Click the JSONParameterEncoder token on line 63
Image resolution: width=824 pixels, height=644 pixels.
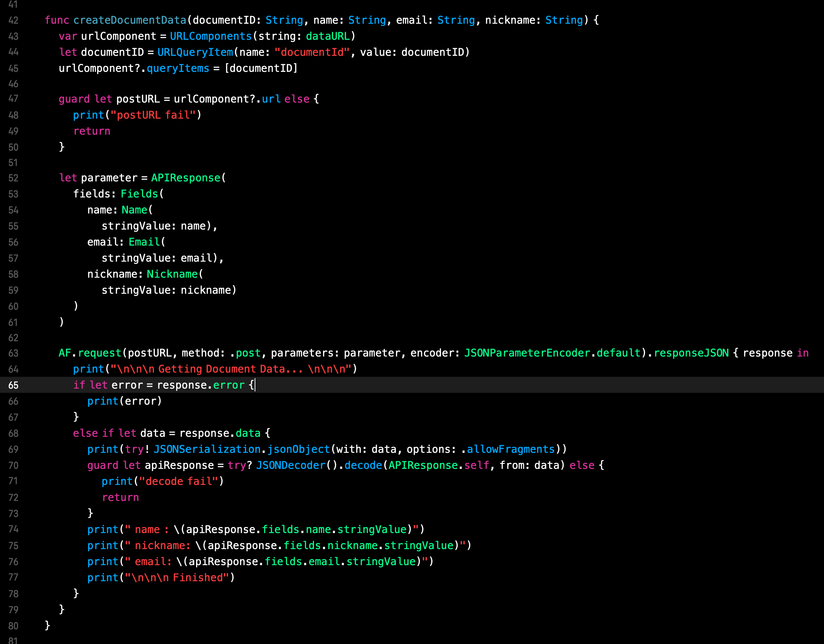pos(527,353)
